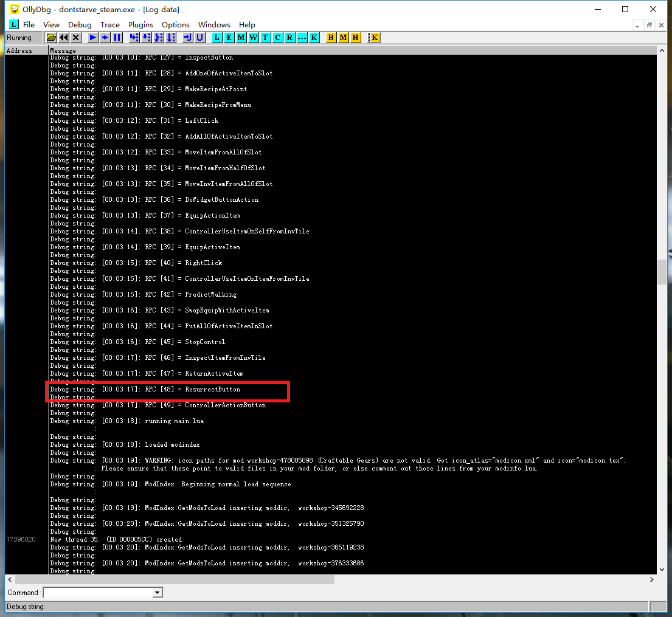Click the Message column header
The height and width of the screenshot is (617, 672).
352,50
